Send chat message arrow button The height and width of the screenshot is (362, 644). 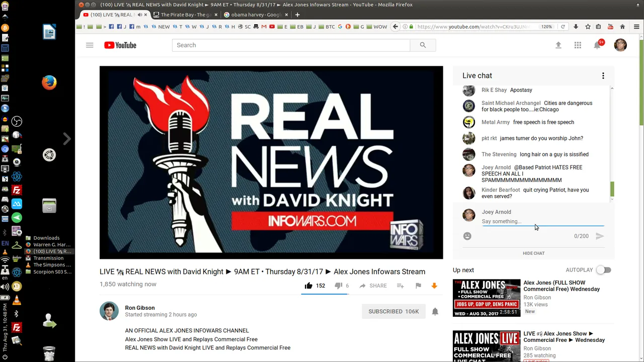click(600, 236)
